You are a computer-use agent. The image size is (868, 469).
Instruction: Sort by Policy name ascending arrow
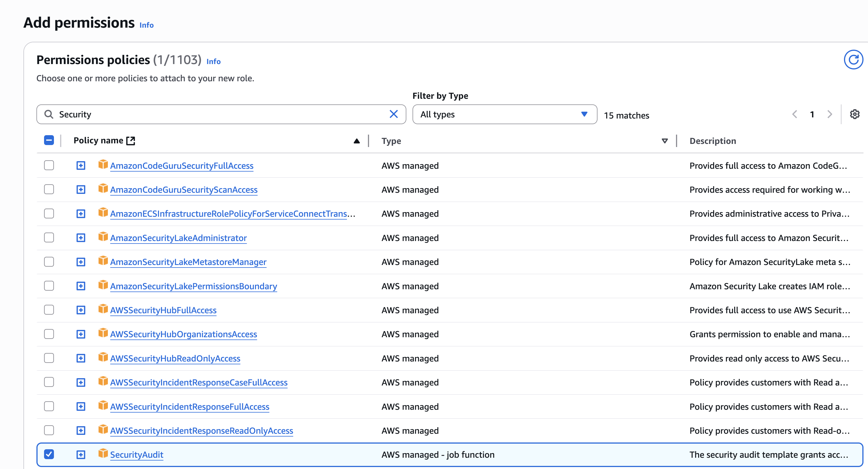(x=357, y=141)
